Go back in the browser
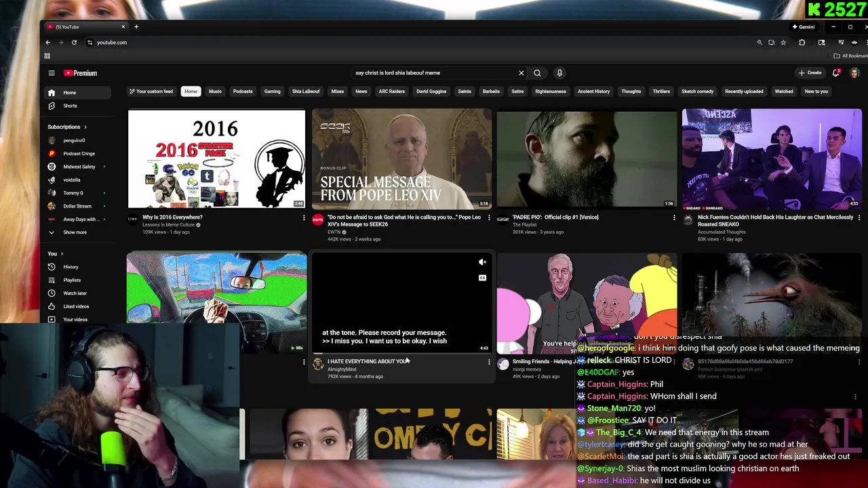Viewport: 868px width, 488px height. [x=47, y=43]
